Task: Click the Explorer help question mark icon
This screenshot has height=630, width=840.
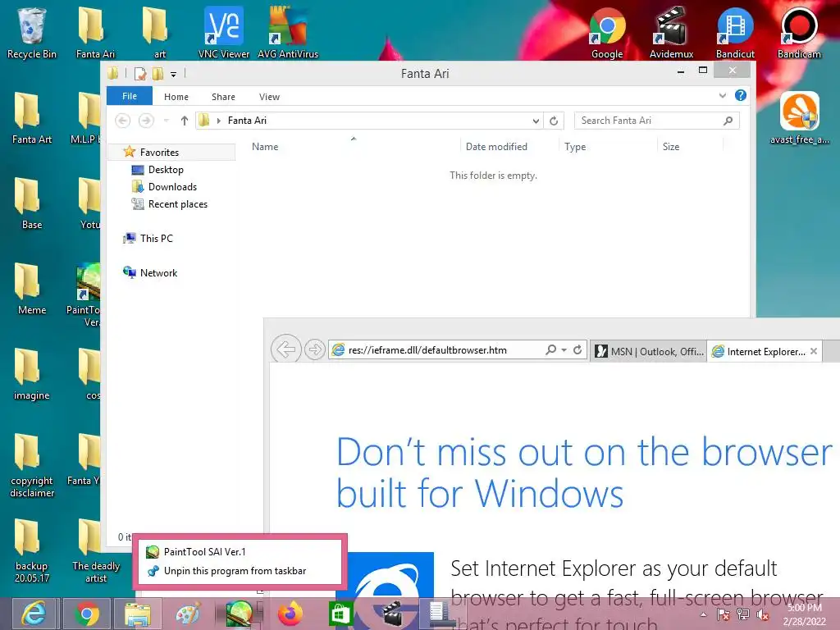Action: (741, 95)
